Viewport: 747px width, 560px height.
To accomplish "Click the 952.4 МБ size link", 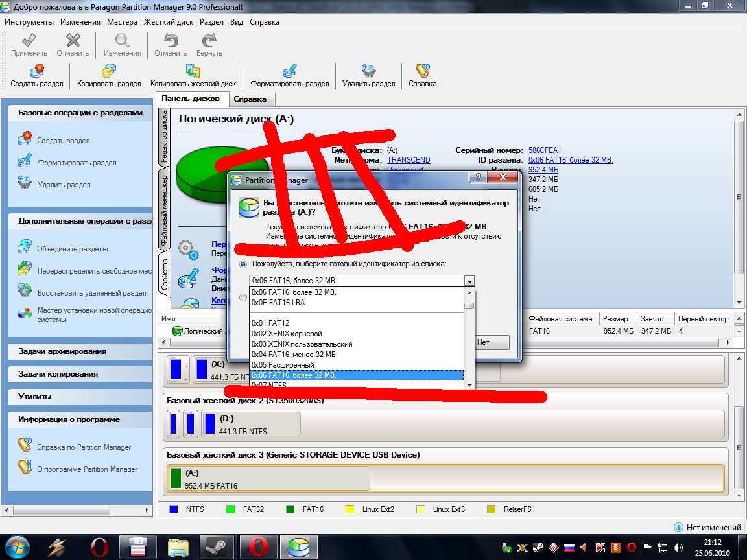I will 543,170.
